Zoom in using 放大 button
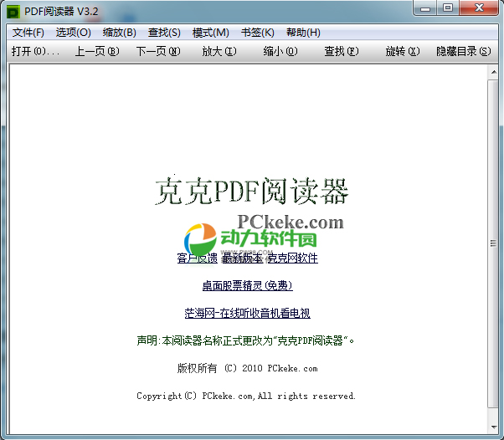This screenshot has width=504, height=440. (219, 52)
